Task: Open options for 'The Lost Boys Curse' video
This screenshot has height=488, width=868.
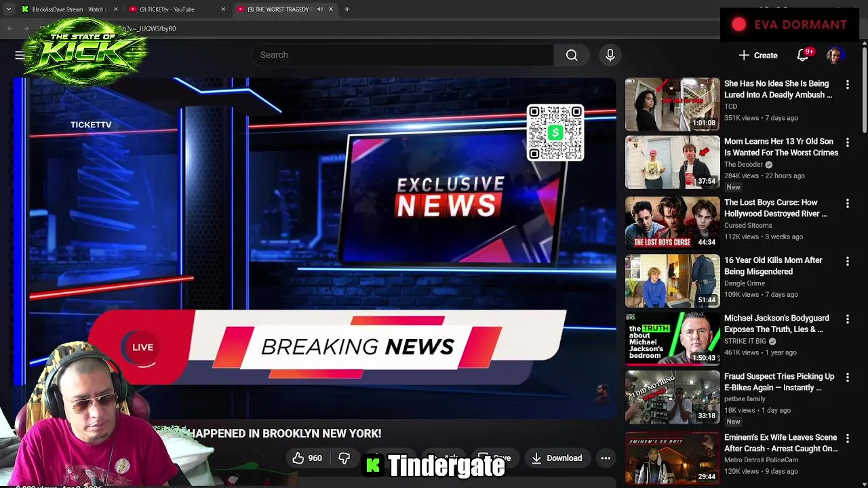Action: (847, 203)
